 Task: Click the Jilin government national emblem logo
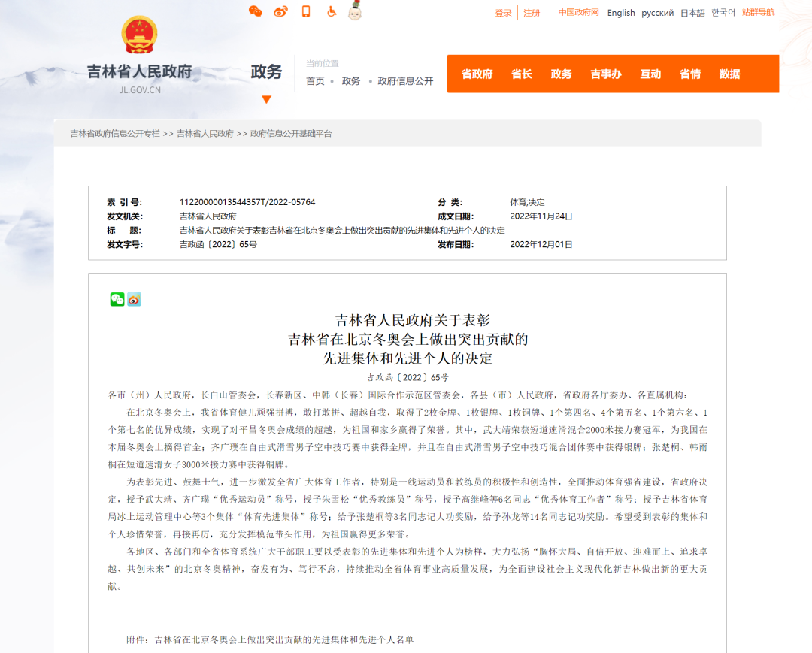point(139,35)
